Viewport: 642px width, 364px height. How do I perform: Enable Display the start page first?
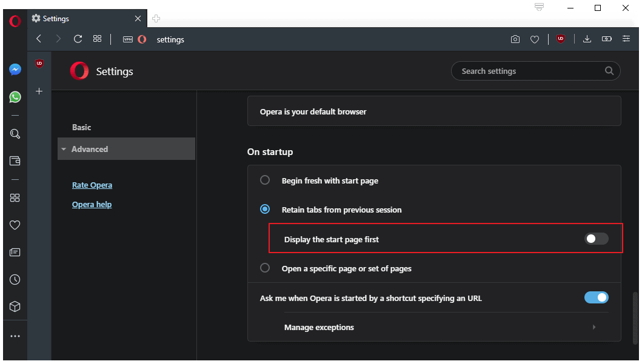coord(596,239)
